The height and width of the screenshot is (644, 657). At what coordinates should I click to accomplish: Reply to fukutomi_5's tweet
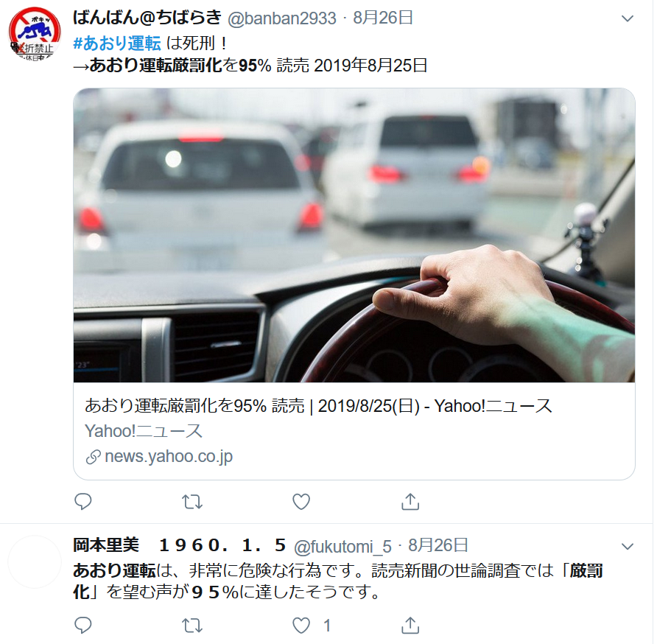click(83, 625)
